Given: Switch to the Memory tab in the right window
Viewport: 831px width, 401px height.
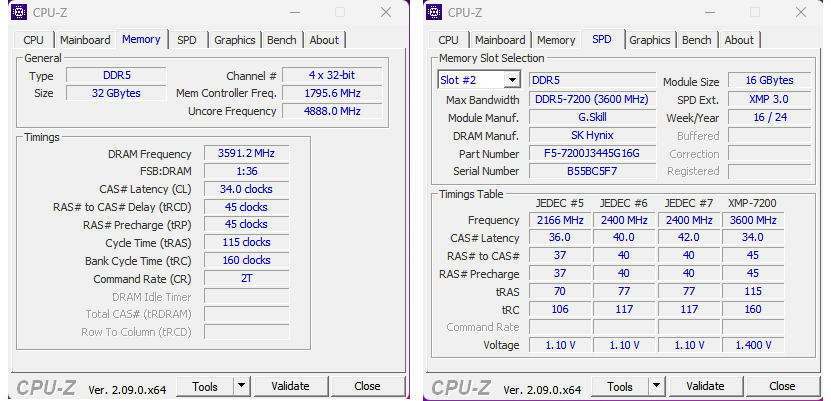Looking at the screenshot, I should (x=556, y=40).
